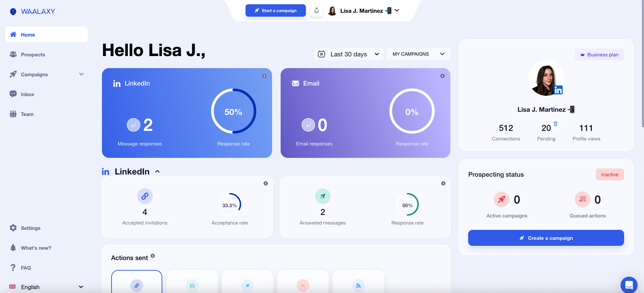This screenshot has width=644, height=293.
Task: Go to Home in the sidebar
Action: (x=47, y=34)
